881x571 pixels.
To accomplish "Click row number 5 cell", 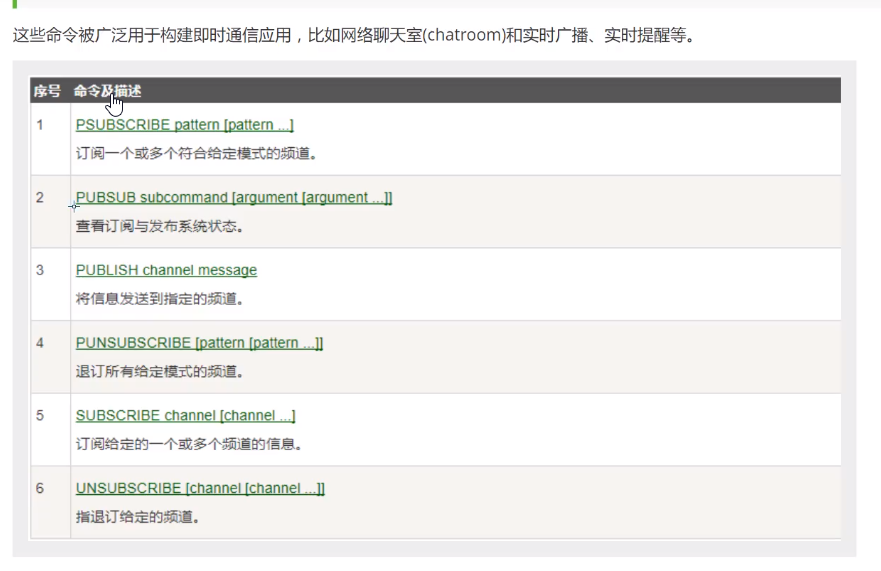I will (40, 416).
